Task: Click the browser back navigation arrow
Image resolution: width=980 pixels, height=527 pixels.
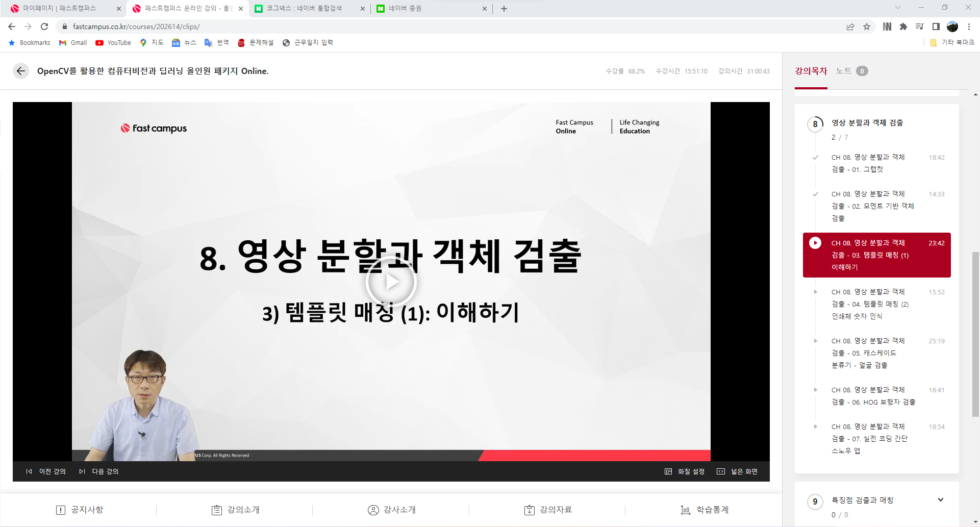Action: tap(12, 27)
